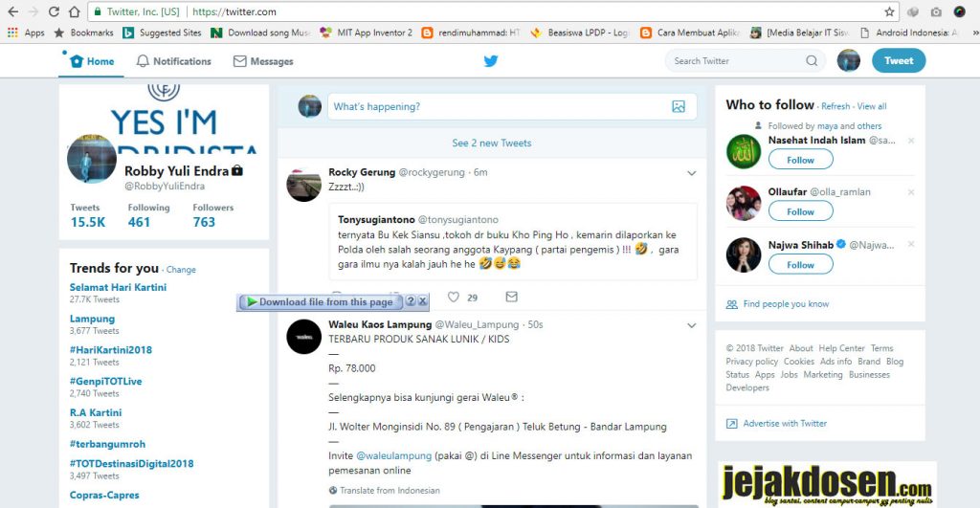The image size is (980, 508).
Task: Follow Nasehat Indah Islam
Action: [801, 160]
